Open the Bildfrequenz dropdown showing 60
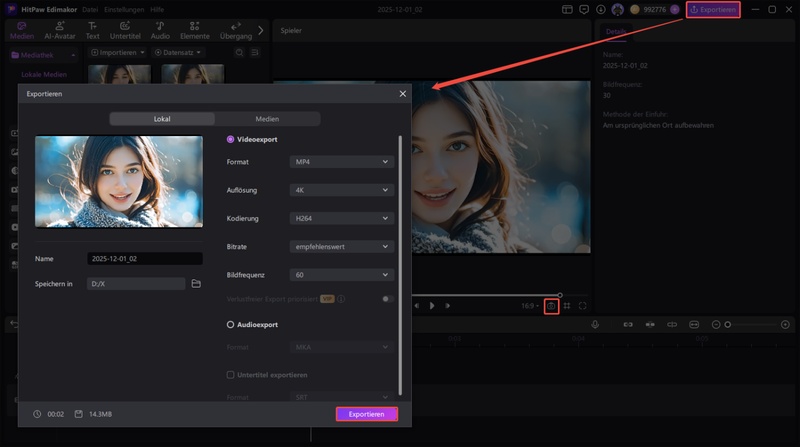Image resolution: width=800 pixels, height=447 pixels. pyautogui.click(x=341, y=274)
